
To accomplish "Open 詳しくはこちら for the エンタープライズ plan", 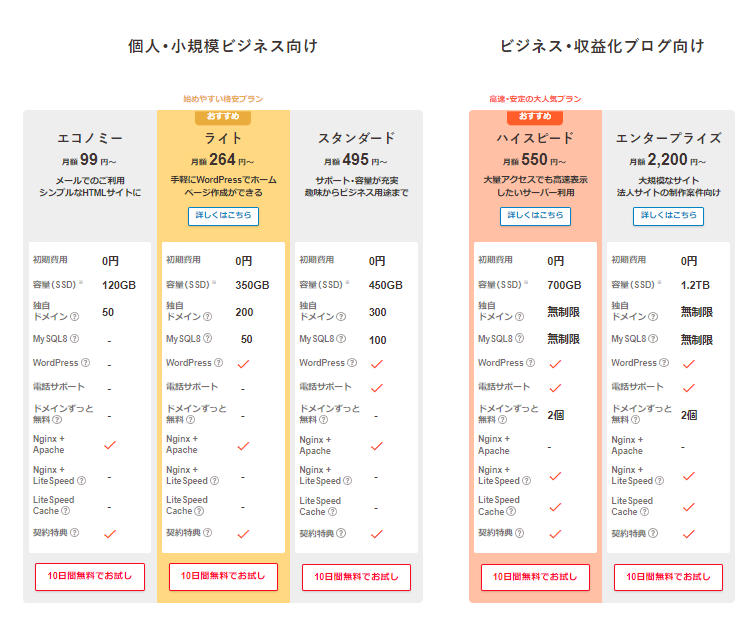I will tap(668, 216).
